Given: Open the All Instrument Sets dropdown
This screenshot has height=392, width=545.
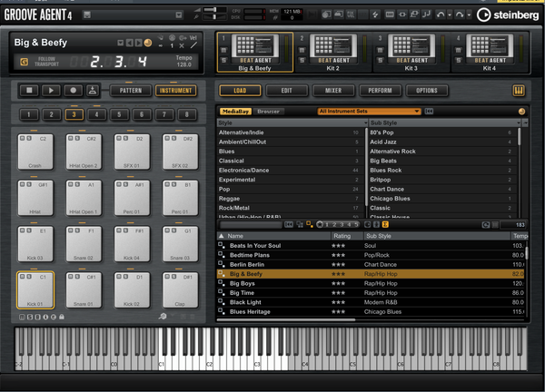Looking at the screenshot, I should pyautogui.click(x=369, y=111).
